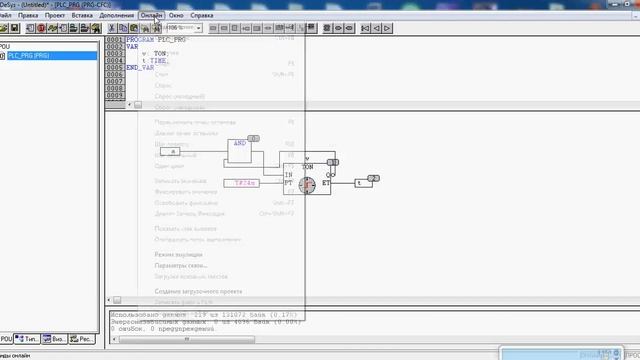Click the left scroll arrow of the declaration editor
This screenshot has height=360, width=640.
click(129, 104)
